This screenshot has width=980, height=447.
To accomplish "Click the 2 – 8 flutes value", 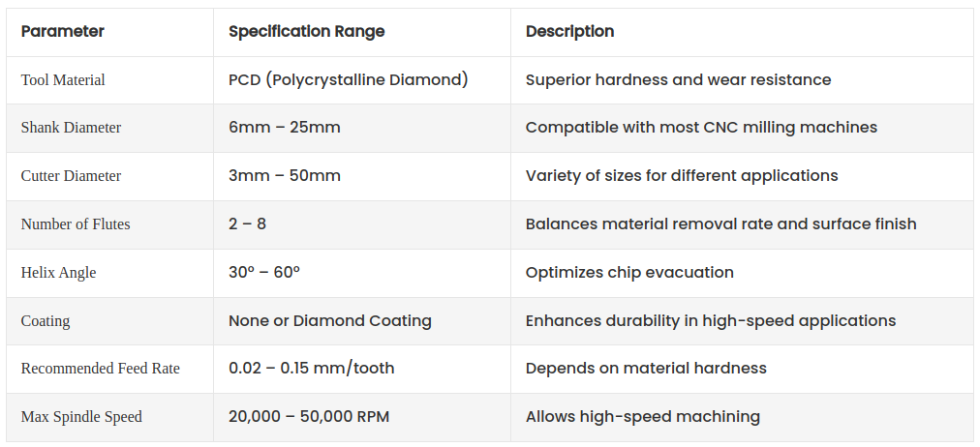I will [x=247, y=224].
